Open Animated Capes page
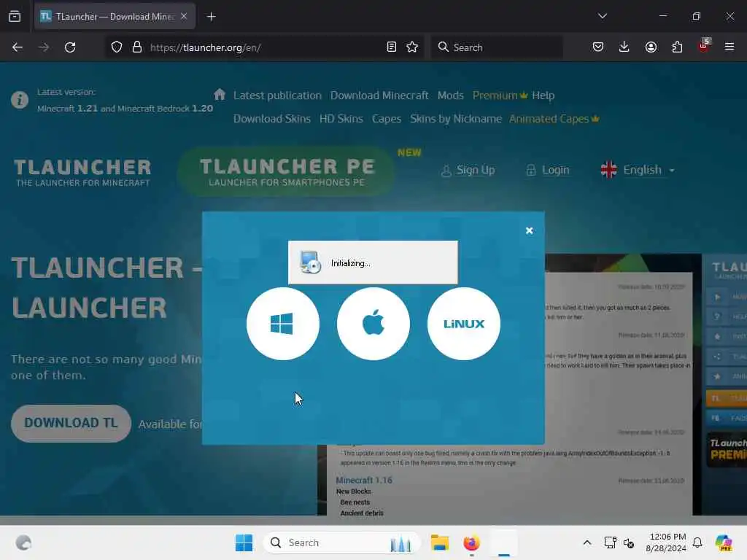The image size is (747, 560). (x=554, y=119)
